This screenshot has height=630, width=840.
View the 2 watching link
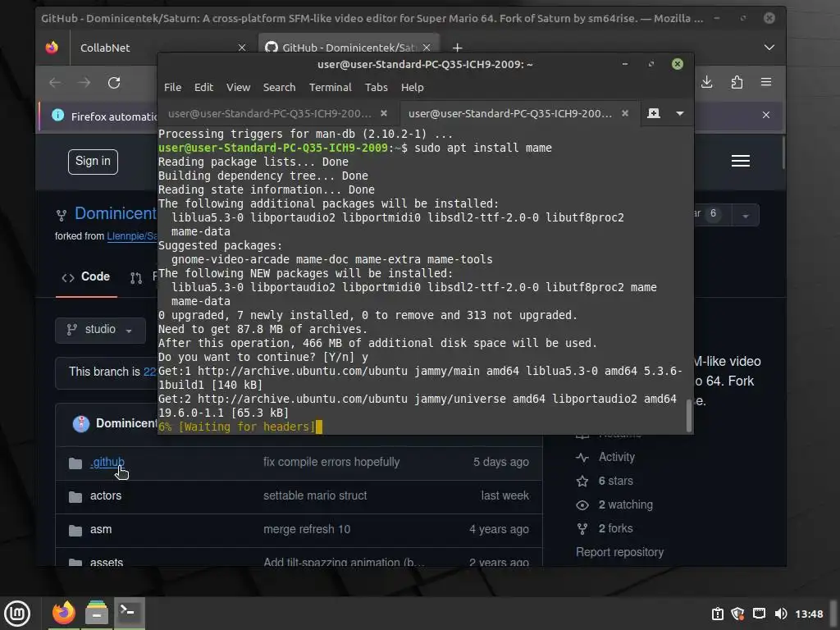[625, 504]
